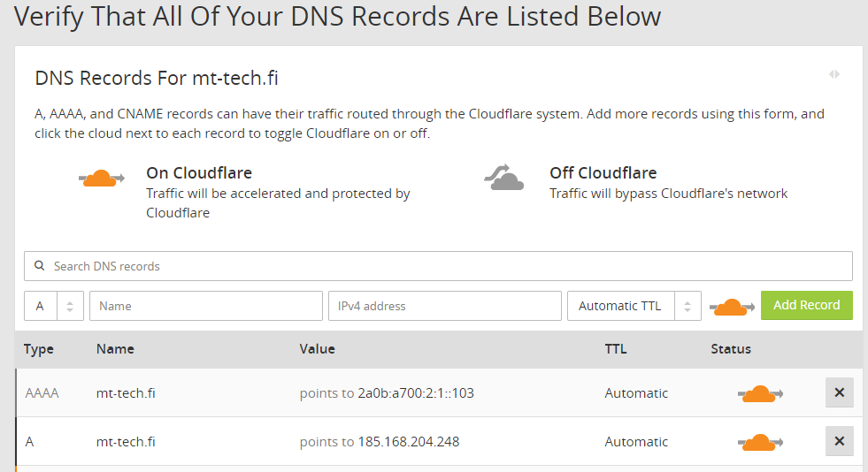Toggle Cloudflare proxy for the A record
This screenshot has width=868, height=472.
[759, 442]
